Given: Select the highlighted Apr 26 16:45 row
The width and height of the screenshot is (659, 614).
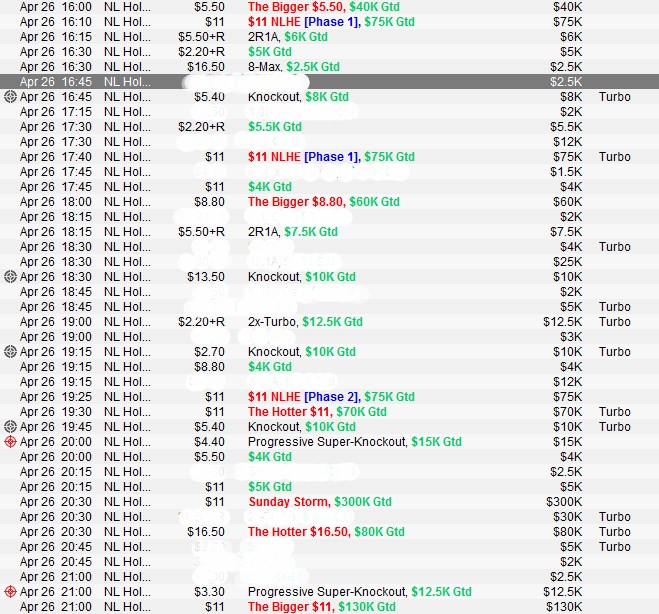Looking at the screenshot, I should click(x=330, y=82).
